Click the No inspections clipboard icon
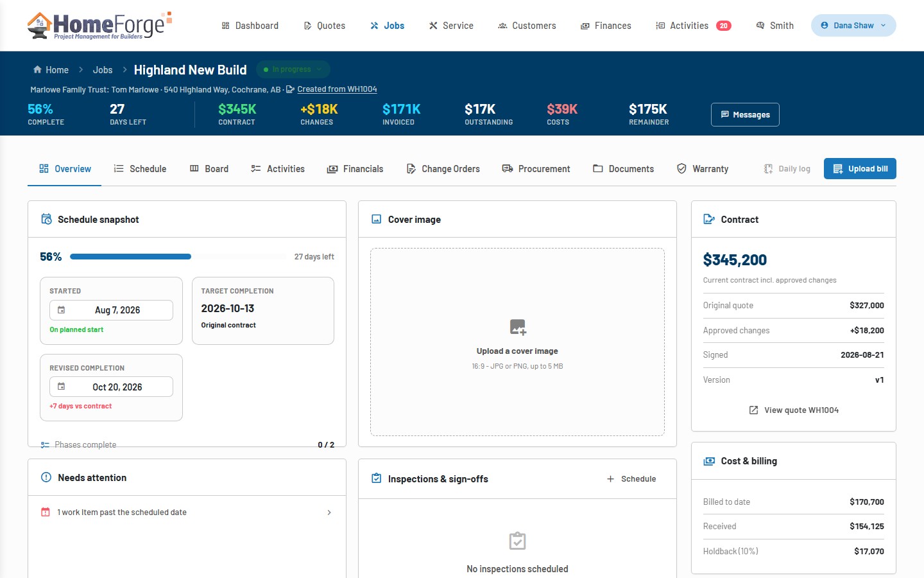Screen dimensions: 924x578 click(518, 541)
